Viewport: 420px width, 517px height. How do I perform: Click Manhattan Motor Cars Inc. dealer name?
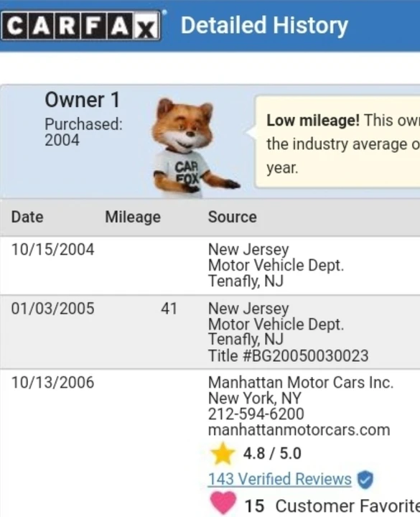pos(301,383)
